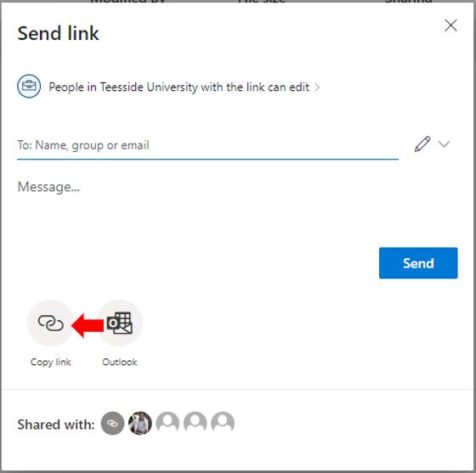Open 'People in Teesside University' link settings
The height and width of the screenshot is (473, 476).
point(179,87)
